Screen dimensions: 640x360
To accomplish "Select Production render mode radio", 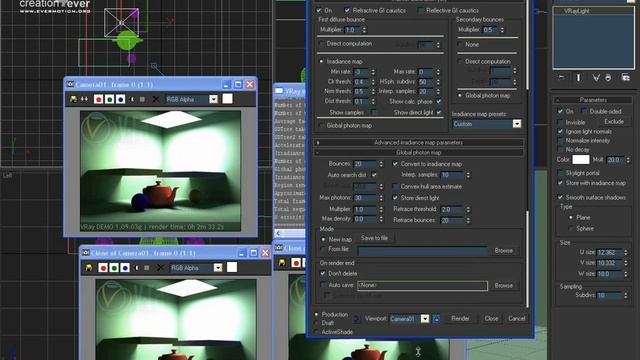I will click(x=316, y=315).
